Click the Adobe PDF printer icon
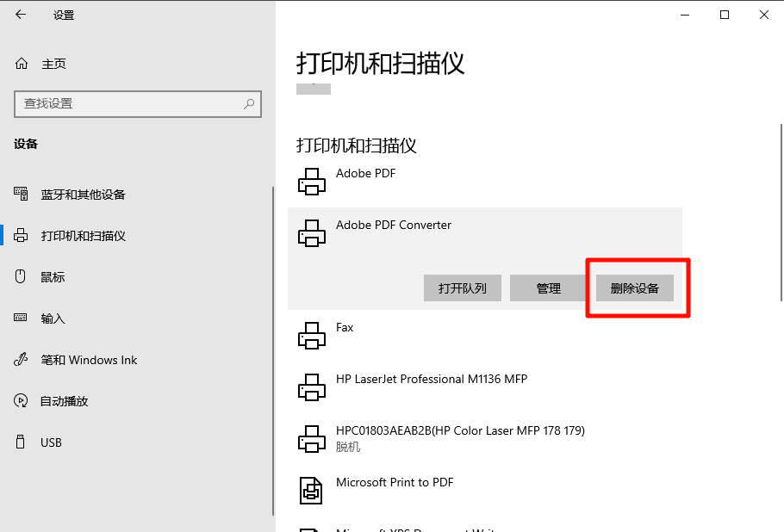 click(x=312, y=182)
